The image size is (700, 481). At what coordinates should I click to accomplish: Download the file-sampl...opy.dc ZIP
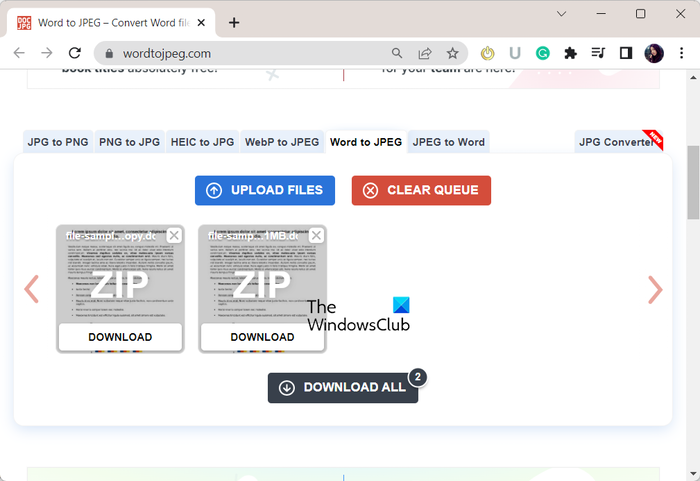click(120, 337)
